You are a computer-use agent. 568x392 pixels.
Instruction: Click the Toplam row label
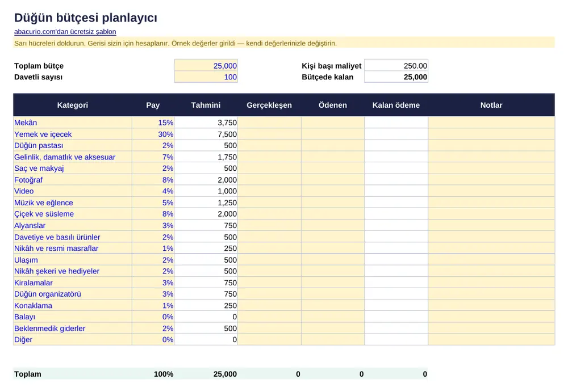pos(27,374)
